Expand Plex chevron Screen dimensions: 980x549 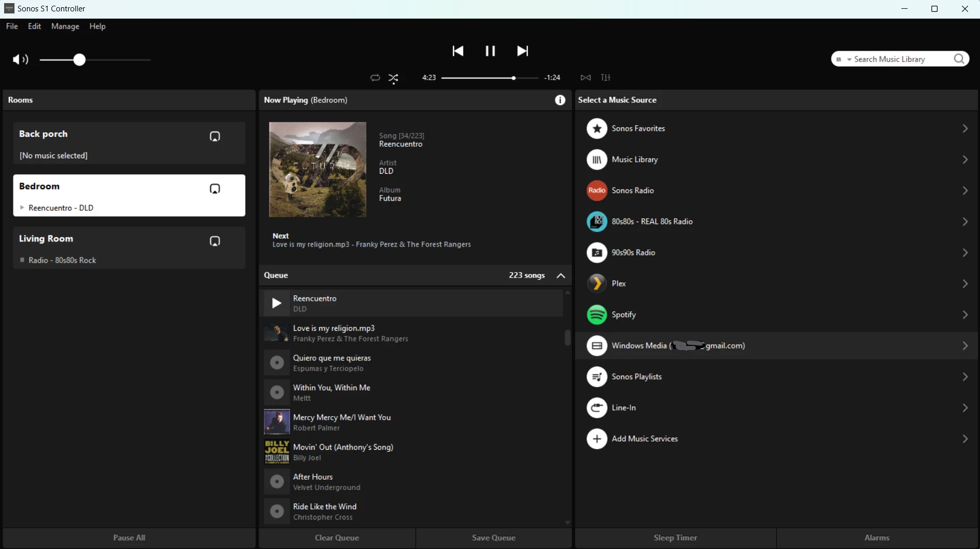point(965,283)
